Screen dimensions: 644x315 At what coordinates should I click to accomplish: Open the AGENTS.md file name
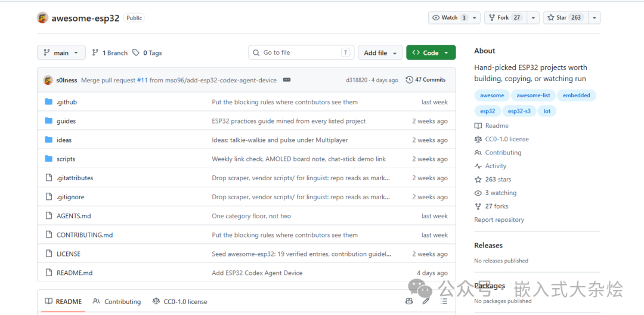[x=73, y=215]
